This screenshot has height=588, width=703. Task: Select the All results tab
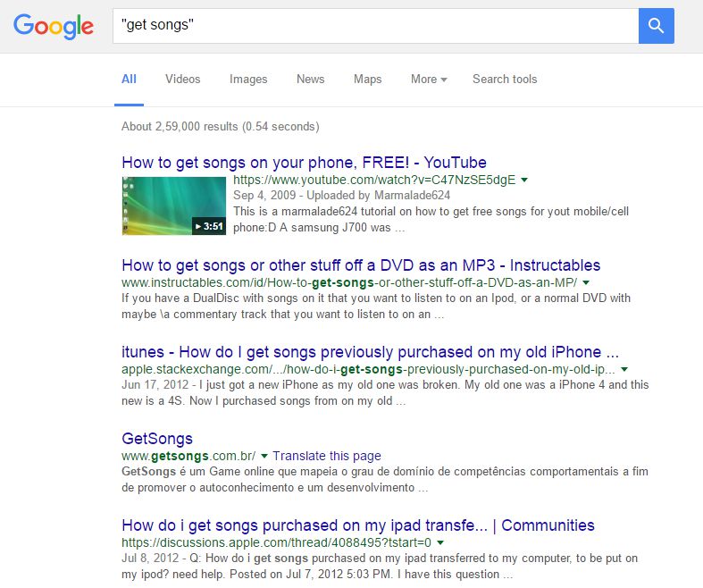pyautogui.click(x=129, y=80)
